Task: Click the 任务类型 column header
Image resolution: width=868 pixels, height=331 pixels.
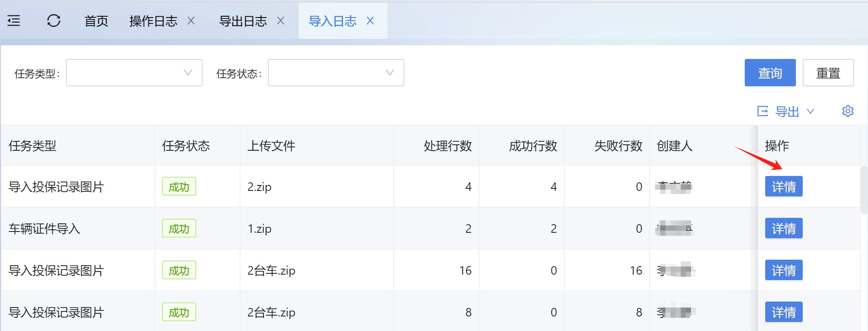Action: (32, 146)
